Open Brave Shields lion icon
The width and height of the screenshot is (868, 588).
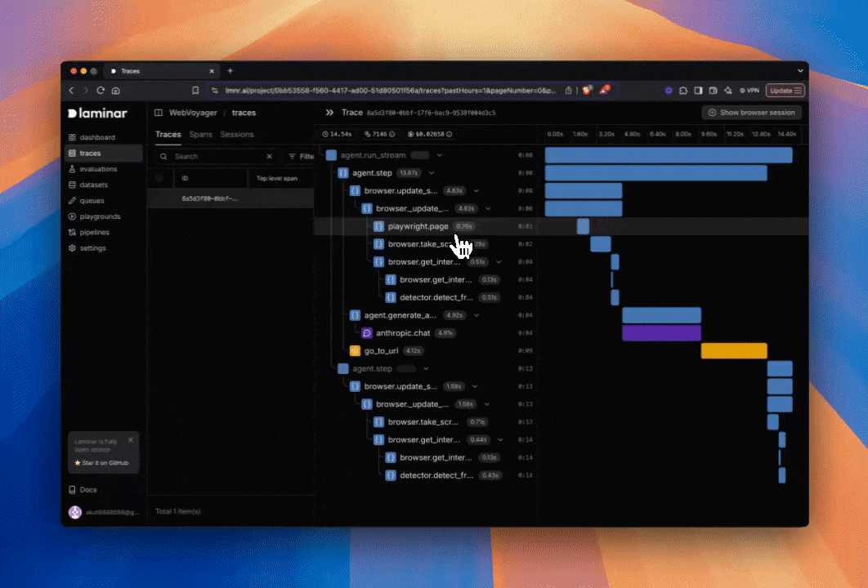588,90
